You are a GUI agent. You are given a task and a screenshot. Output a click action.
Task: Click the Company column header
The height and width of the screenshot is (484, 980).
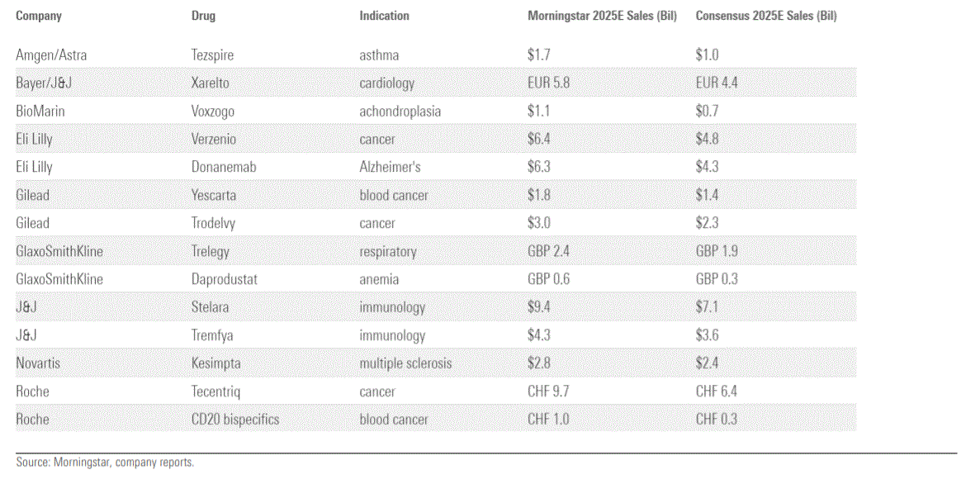click(39, 16)
